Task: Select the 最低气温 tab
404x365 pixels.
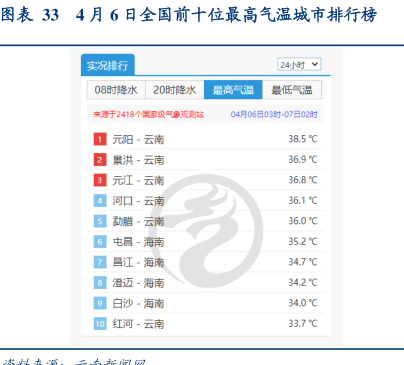Action: (x=292, y=90)
